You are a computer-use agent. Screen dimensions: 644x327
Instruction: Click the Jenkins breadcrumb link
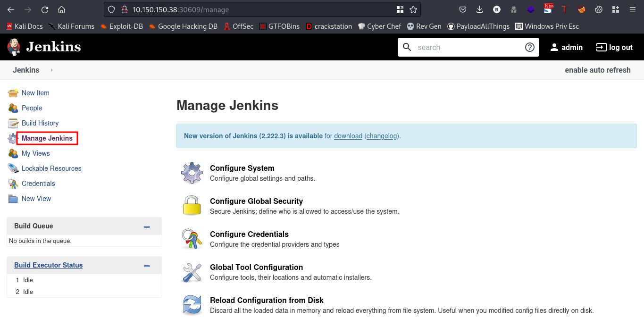(x=26, y=70)
